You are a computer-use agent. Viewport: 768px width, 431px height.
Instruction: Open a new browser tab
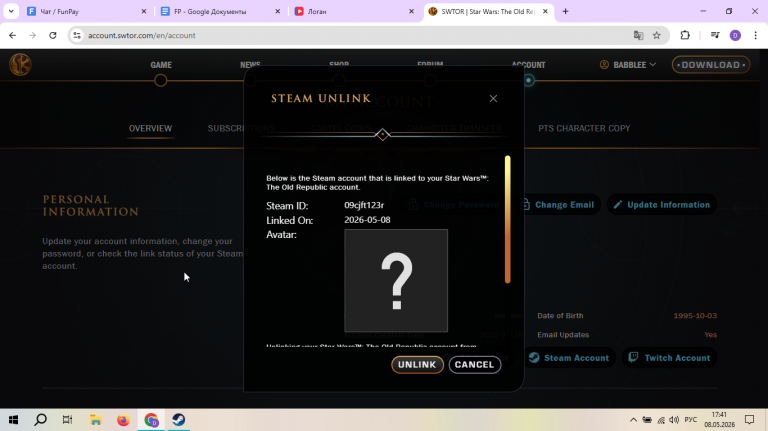point(565,11)
